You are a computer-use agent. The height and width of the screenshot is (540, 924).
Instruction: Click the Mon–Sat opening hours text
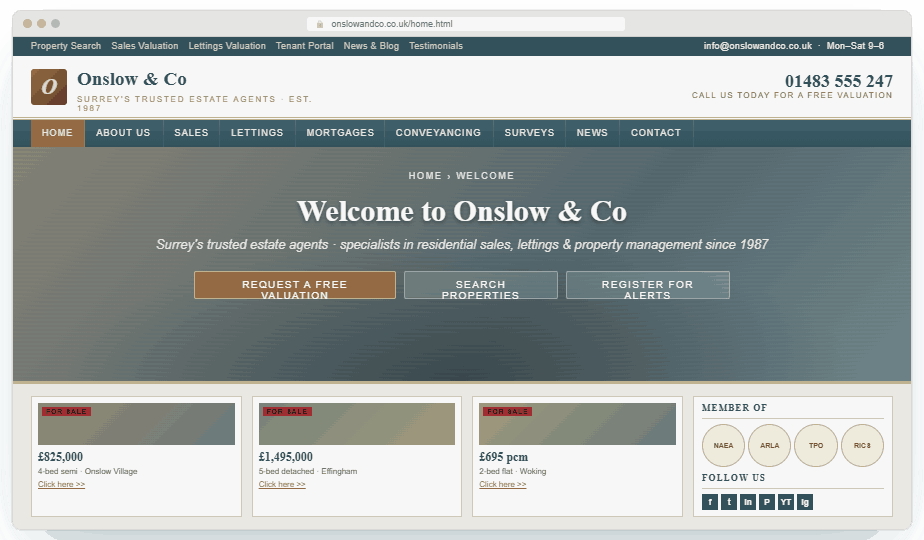[x=855, y=46]
